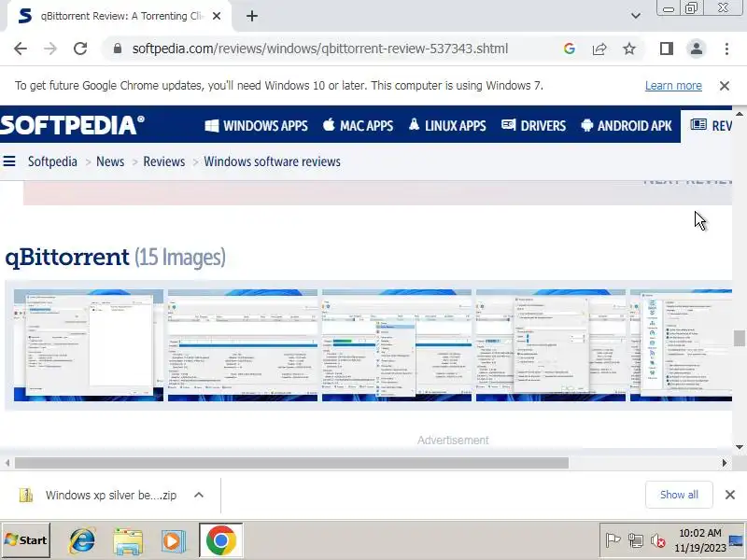
Task: Open the network tray icon
Action: 636,540
